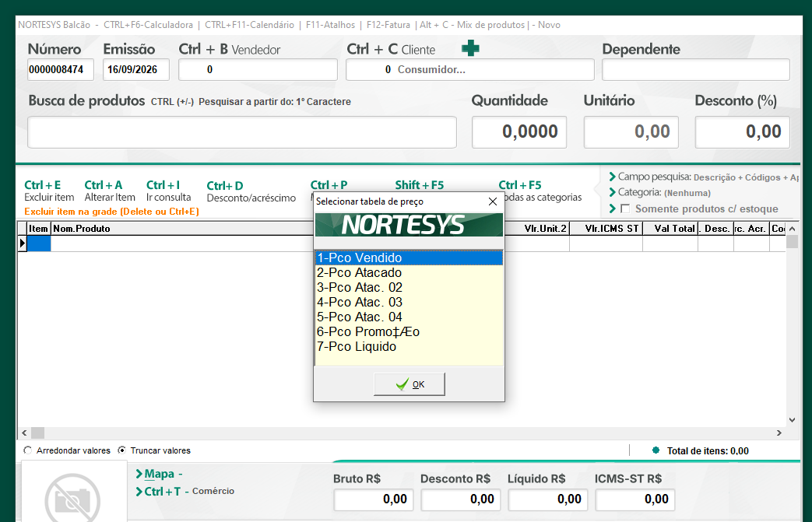Select 3-Pco Atac. 02 entry
Screen dimensions: 812x522
pos(409,288)
